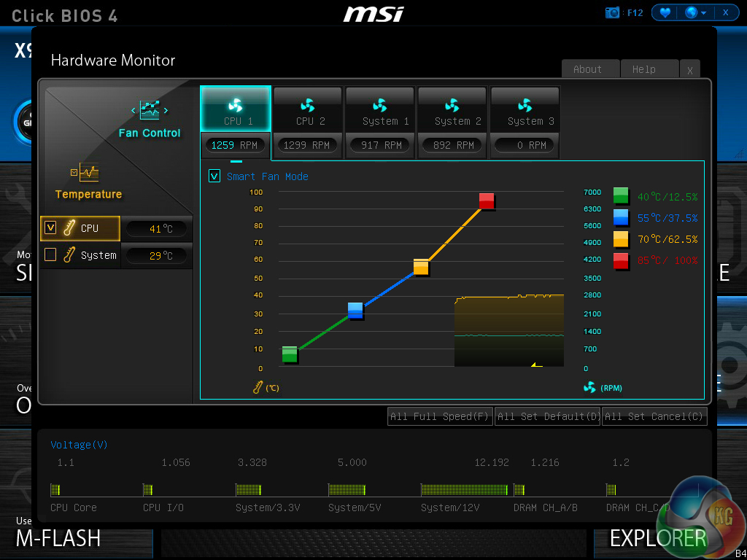Image resolution: width=747 pixels, height=560 pixels.
Task: Click the yellow legend swatch 70°C/62.5%
Action: tap(621, 239)
